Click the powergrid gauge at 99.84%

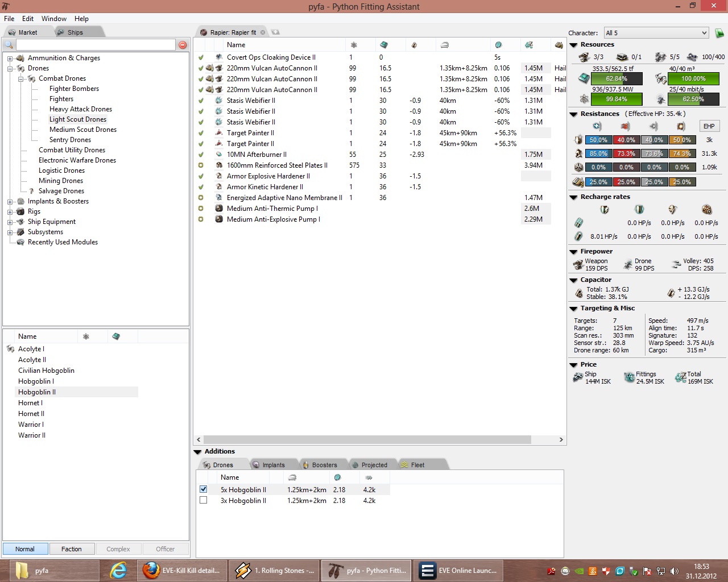tap(617, 99)
